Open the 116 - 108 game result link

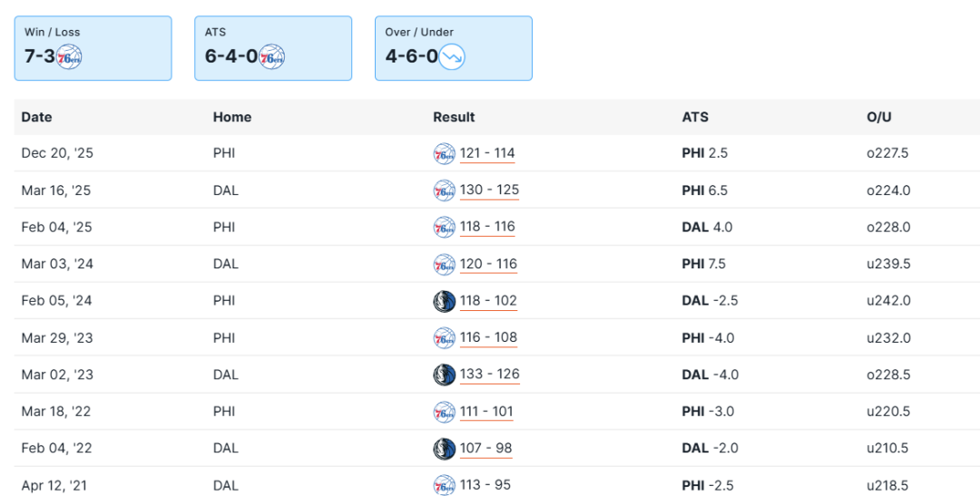tap(488, 337)
